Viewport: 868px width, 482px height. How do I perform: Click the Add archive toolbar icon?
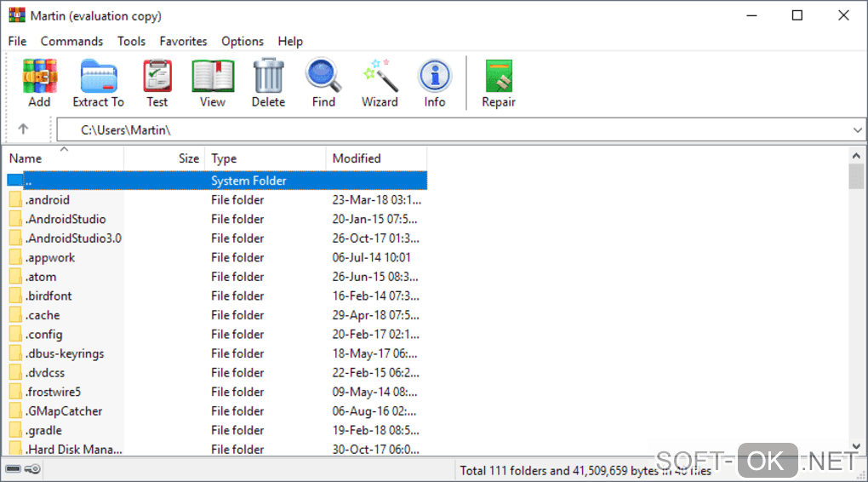pos(39,76)
